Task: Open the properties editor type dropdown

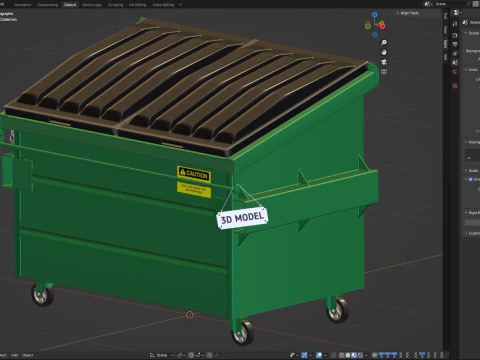Action: [x=457, y=12]
